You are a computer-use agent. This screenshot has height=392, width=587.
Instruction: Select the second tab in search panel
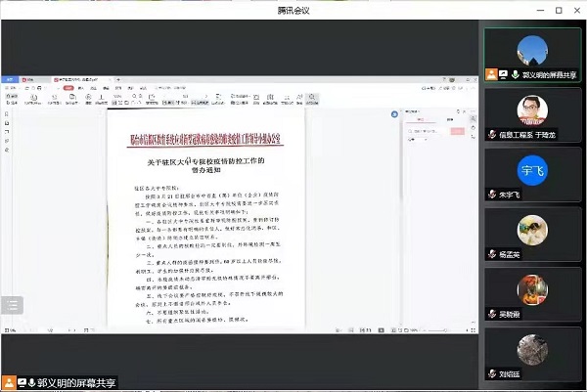pos(450,119)
